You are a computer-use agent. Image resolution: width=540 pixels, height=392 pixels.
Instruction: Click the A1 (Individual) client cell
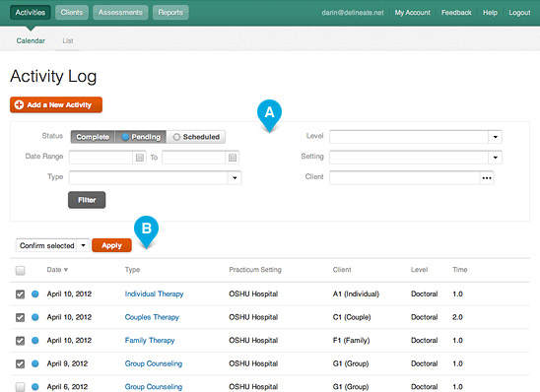pos(356,294)
